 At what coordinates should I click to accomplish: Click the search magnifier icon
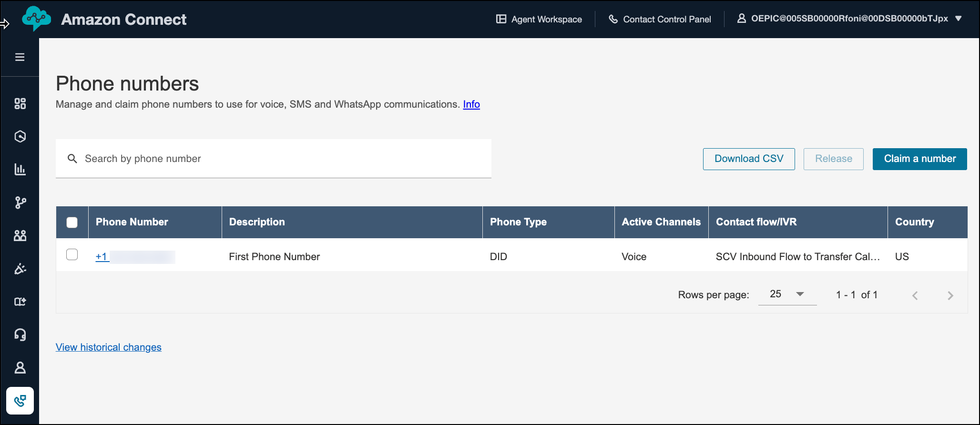tap(72, 159)
